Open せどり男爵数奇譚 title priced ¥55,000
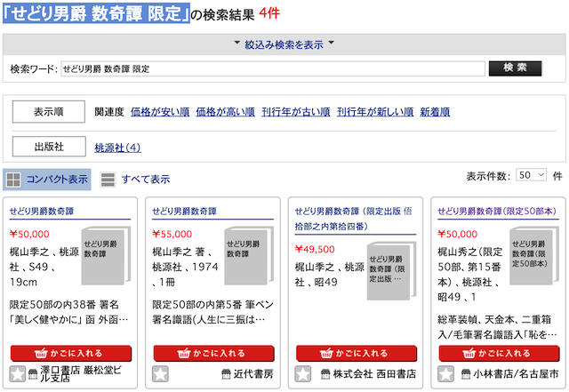Image resolution: width=569 pixels, height=392 pixels. (184, 212)
